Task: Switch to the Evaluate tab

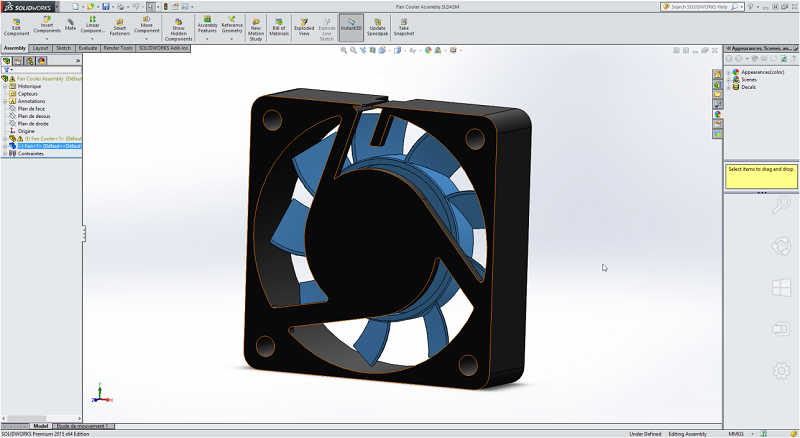Action: 88,48
